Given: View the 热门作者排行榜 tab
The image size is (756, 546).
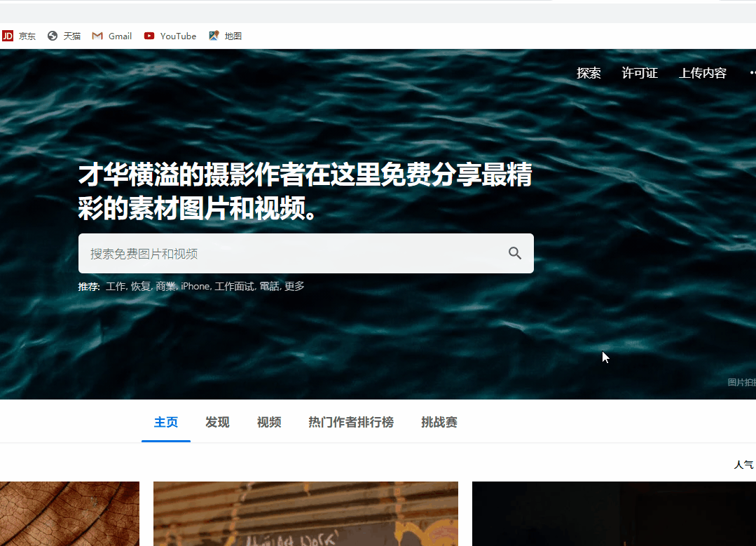Looking at the screenshot, I should click(x=350, y=422).
